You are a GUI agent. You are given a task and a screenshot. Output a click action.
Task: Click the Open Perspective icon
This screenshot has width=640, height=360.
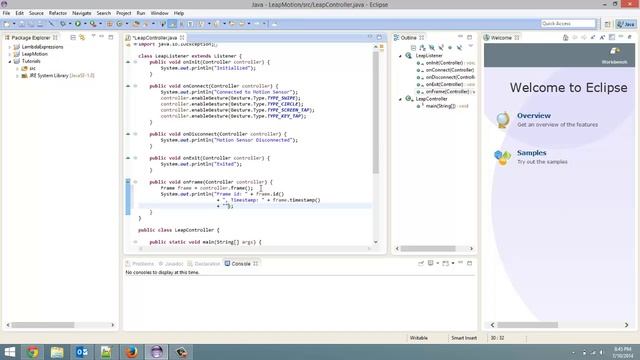point(607,24)
